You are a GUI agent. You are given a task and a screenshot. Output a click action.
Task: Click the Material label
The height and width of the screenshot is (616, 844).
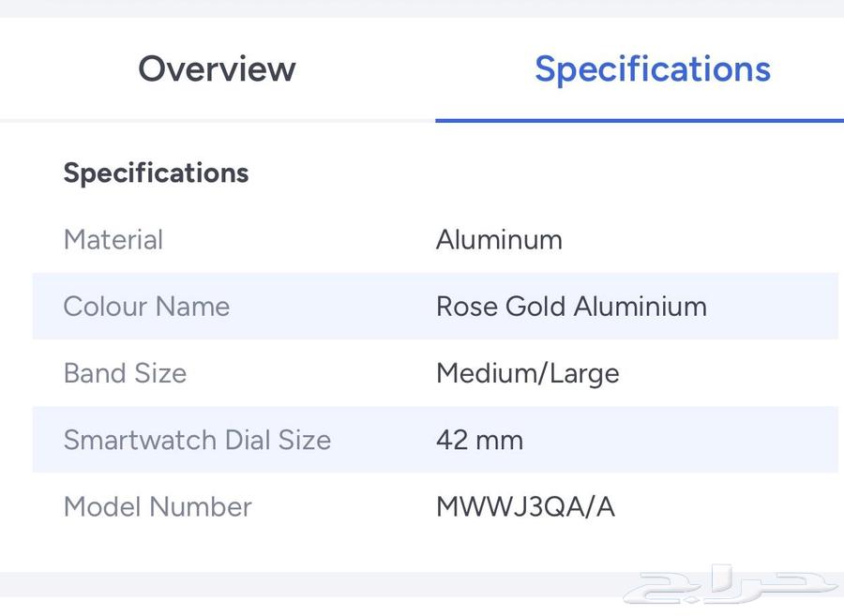(113, 239)
